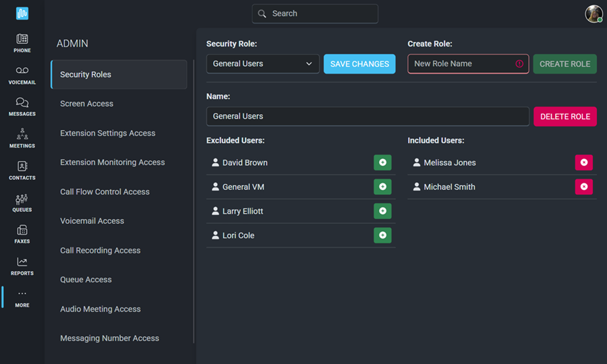
Task: Open the user profile avatar menu
Action: 594,14
